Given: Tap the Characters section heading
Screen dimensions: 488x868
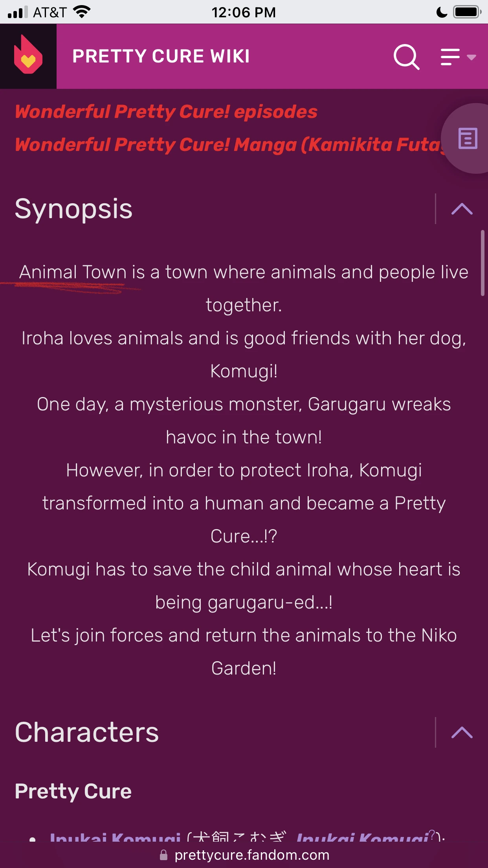Looking at the screenshot, I should (x=87, y=732).
